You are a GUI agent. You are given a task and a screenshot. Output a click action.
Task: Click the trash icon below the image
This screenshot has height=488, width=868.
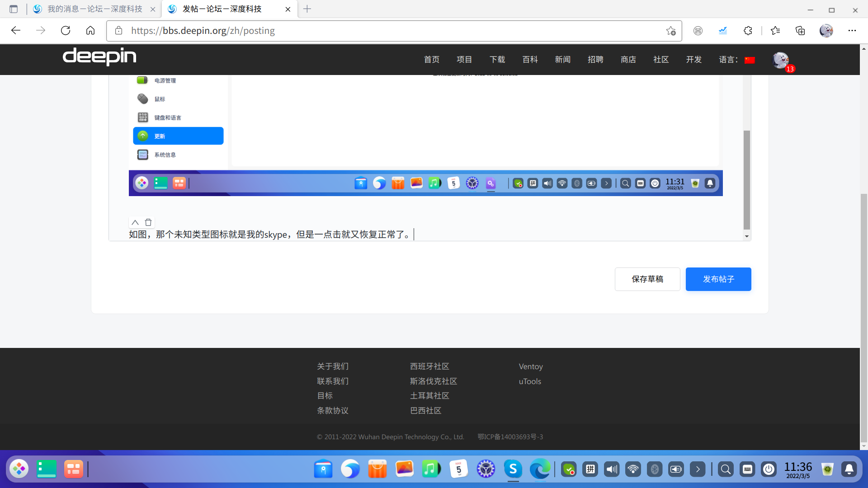pos(148,222)
